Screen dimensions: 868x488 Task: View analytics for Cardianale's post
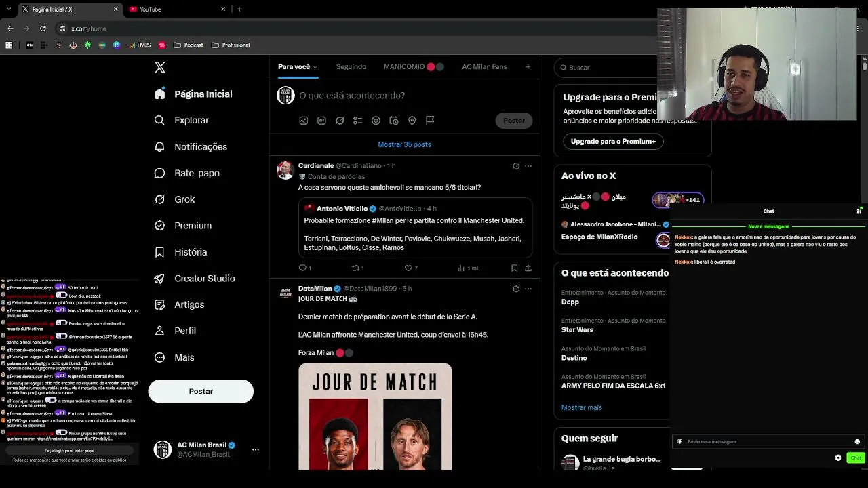pos(469,268)
